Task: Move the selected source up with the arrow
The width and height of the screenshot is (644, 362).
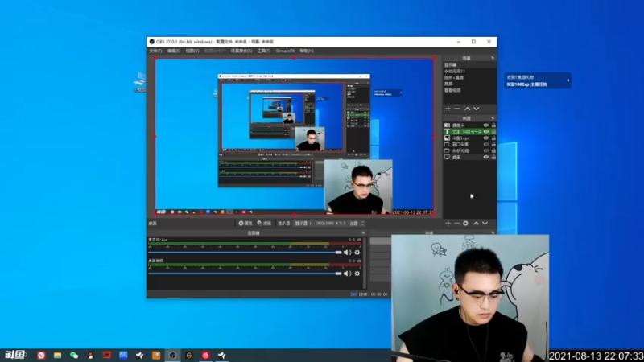Action: [476, 224]
